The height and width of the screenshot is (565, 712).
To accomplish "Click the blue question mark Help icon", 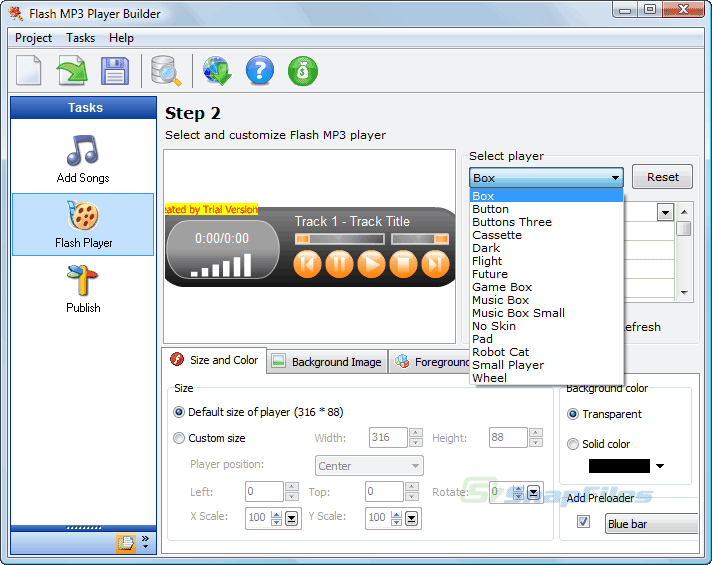I will (x=260, y=71).
